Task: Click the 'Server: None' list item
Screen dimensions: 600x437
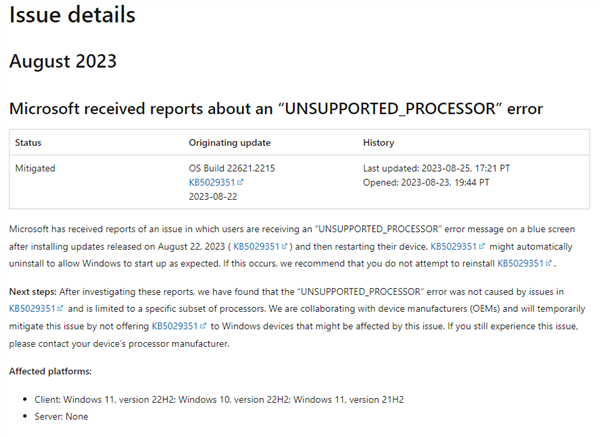Action: (61, 416)
